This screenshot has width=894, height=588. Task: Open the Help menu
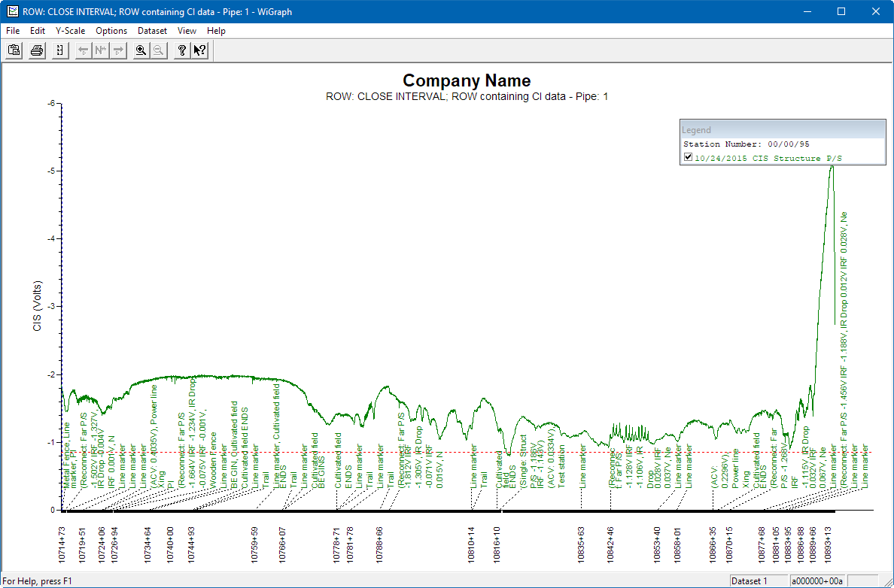[x=216, y=31]
